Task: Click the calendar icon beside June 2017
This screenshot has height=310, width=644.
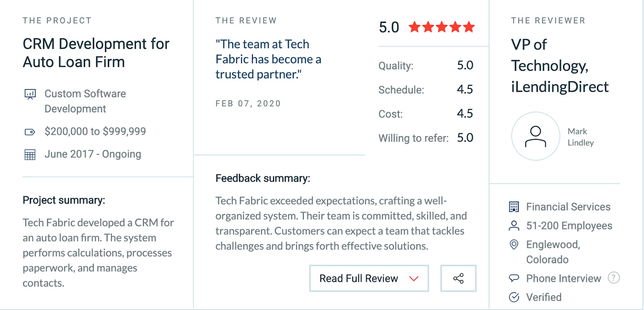Action: click(30, 155)
